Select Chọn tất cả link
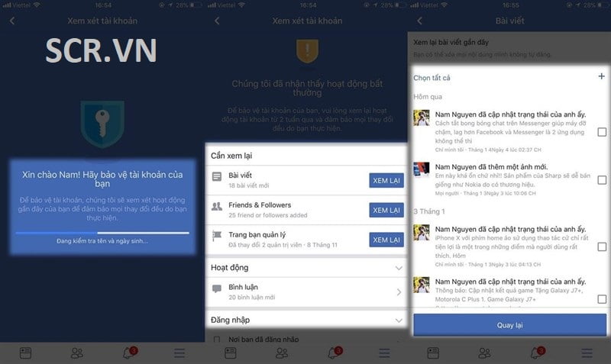 click(x=432, y=78)
